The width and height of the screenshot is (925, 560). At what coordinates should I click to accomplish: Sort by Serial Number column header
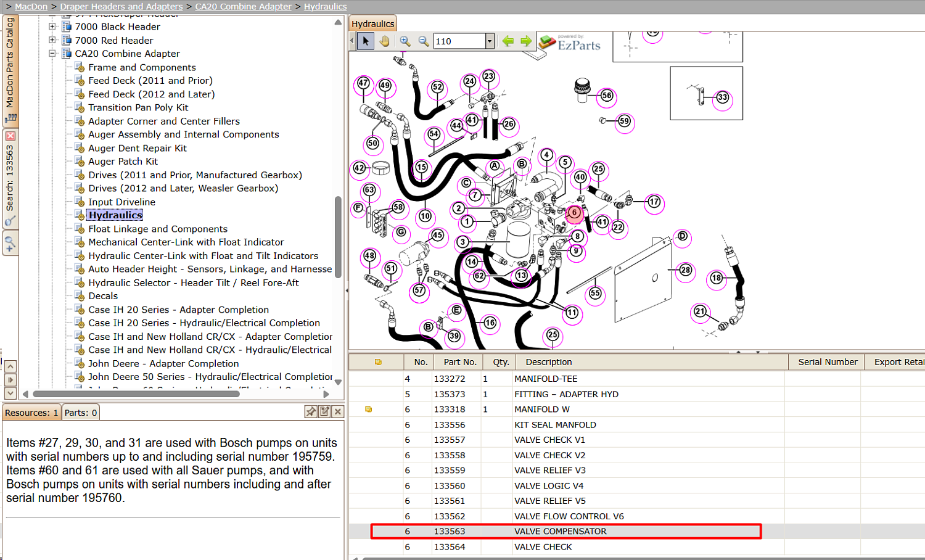tap(828, 362)
